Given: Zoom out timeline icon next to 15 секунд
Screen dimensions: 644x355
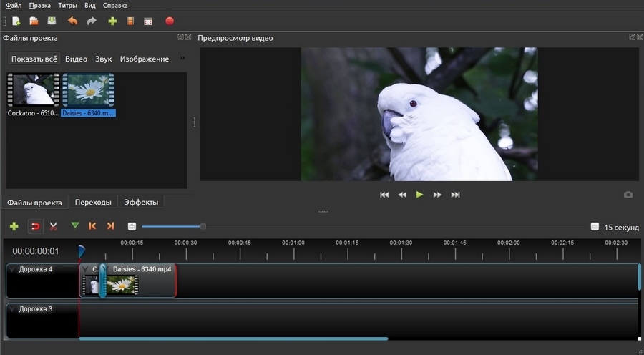Looking at the screenshot, I should pyautogui.click(x=595, y=226).
